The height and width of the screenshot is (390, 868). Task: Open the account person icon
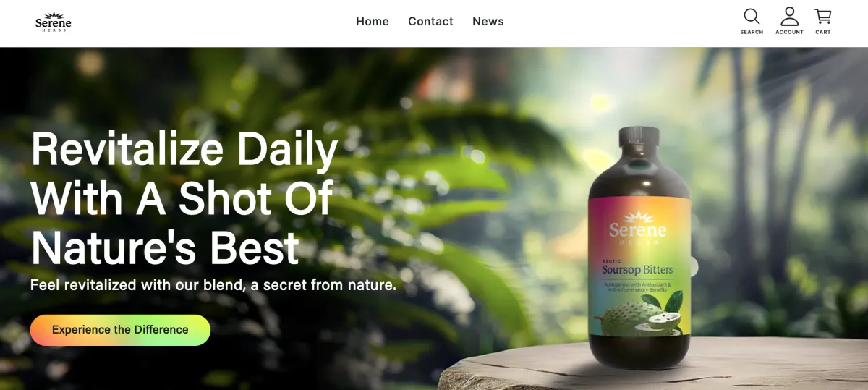(x=789, y=16)
